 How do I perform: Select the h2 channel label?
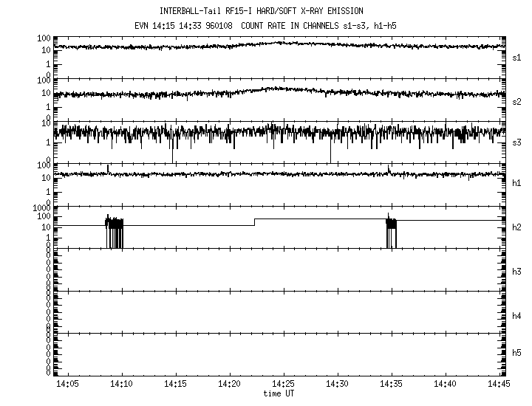click(517, 227)
